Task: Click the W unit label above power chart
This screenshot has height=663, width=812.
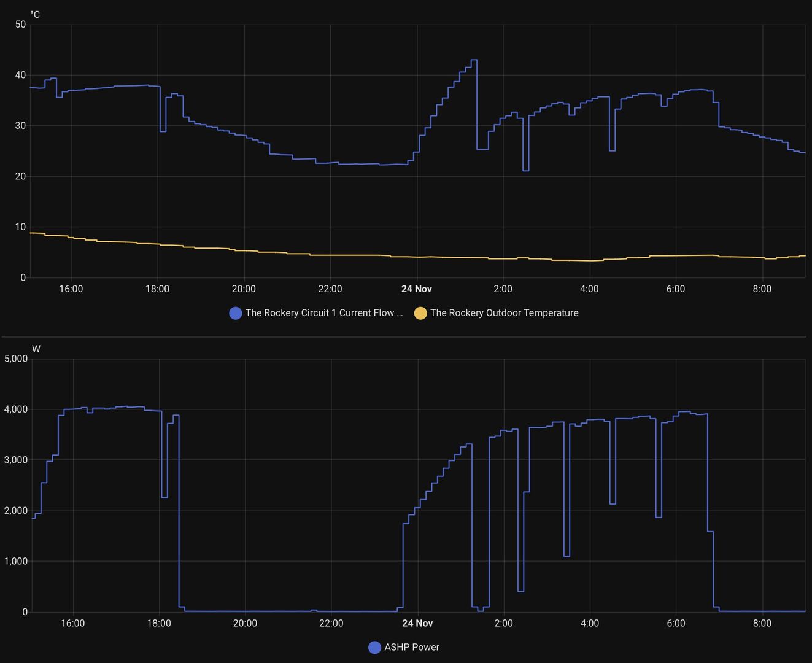Action: tap(36, 349)
